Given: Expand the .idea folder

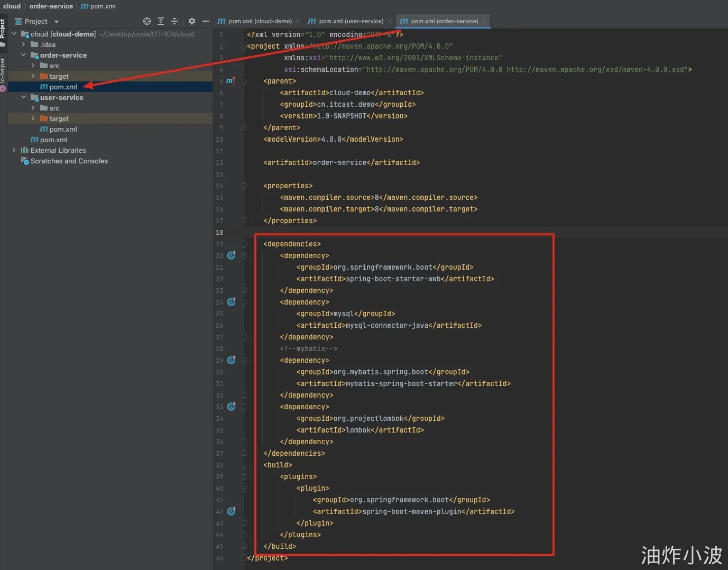Looking at the screenshot, I should (24, 44).
